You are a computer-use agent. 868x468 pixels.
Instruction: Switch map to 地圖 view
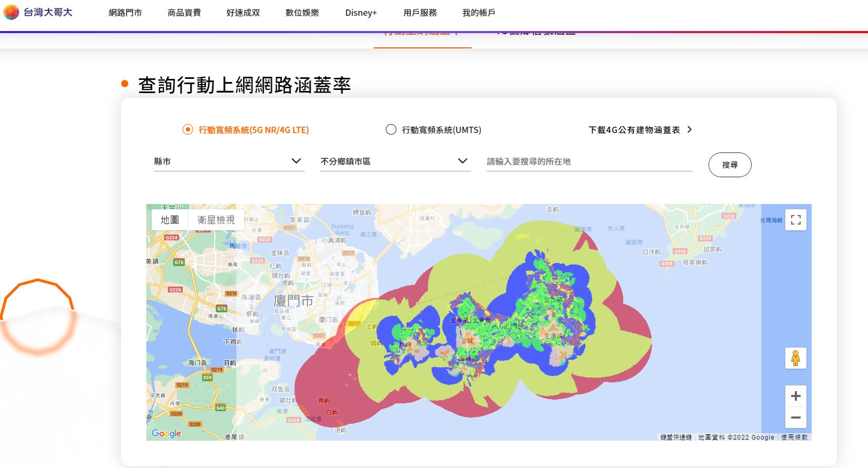[169, 220]
